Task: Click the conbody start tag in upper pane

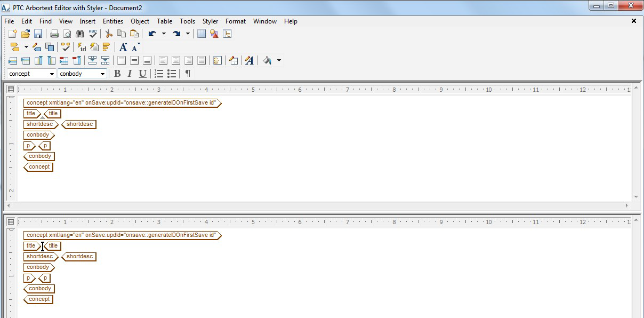Action: [x=39, y=135]
